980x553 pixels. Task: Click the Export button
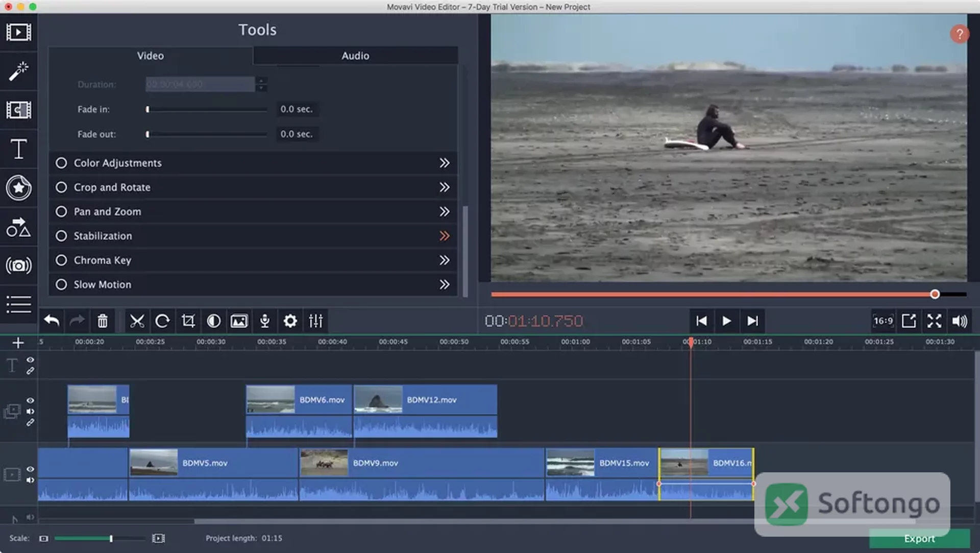point(919,538)
